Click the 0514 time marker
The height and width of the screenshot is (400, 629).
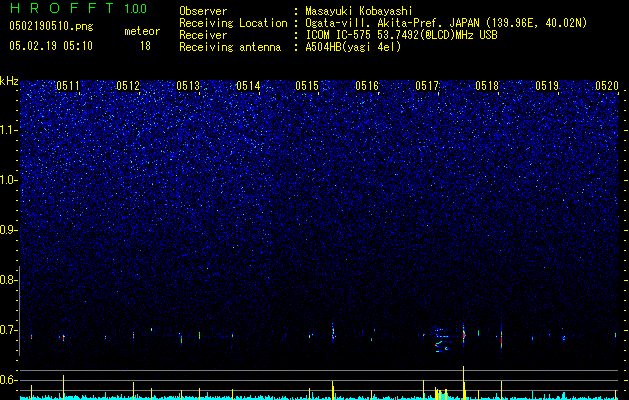248,86
